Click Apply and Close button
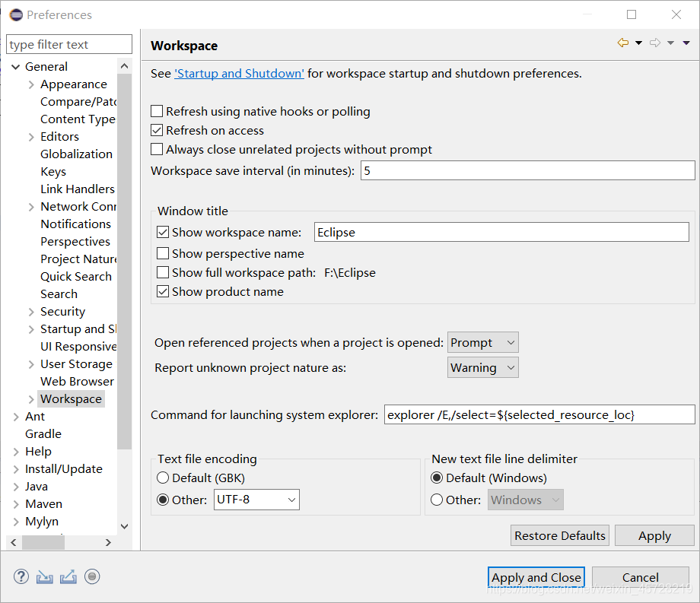Screen dimensions: 700x603 [536, 577]
